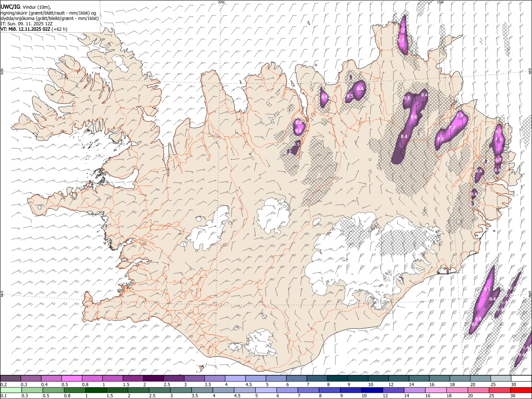Pick the pink lower swatch labelled 18
The height and width of the screenshot is (399, 532).
click(457, 390)
